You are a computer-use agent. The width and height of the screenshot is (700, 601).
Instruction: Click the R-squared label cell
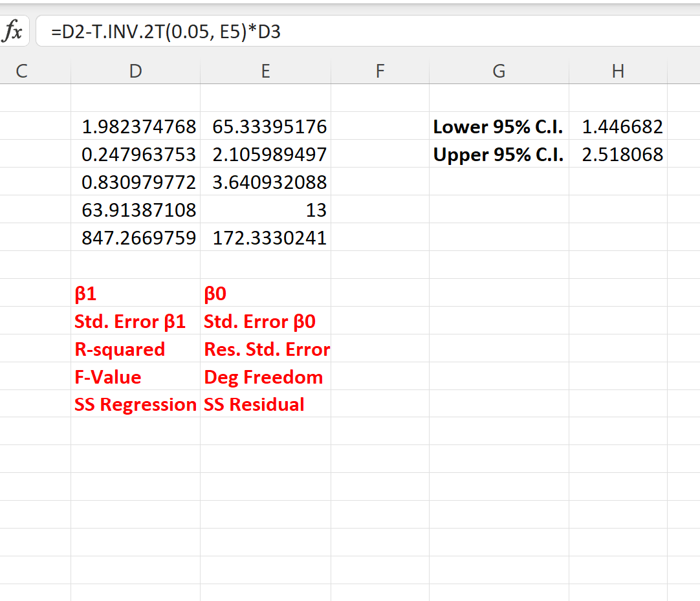pos(135,349)
